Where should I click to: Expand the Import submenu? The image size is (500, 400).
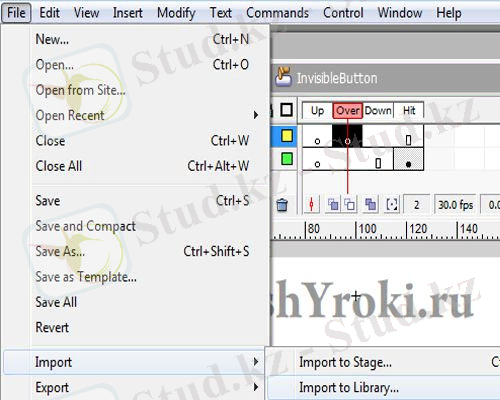pyautogui.click(x=133, y=362)
